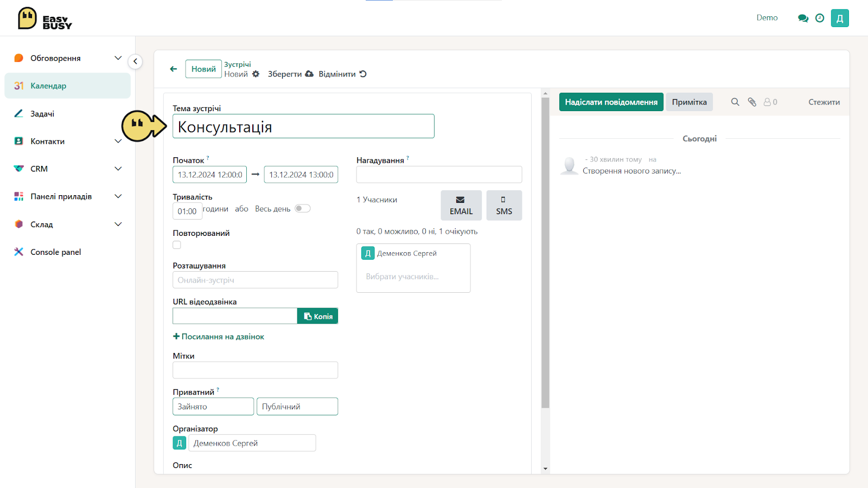Open the gear settings icon beside Новий
Image resolution: width=868 pixels, height=488 pixels.
[256, 74]
